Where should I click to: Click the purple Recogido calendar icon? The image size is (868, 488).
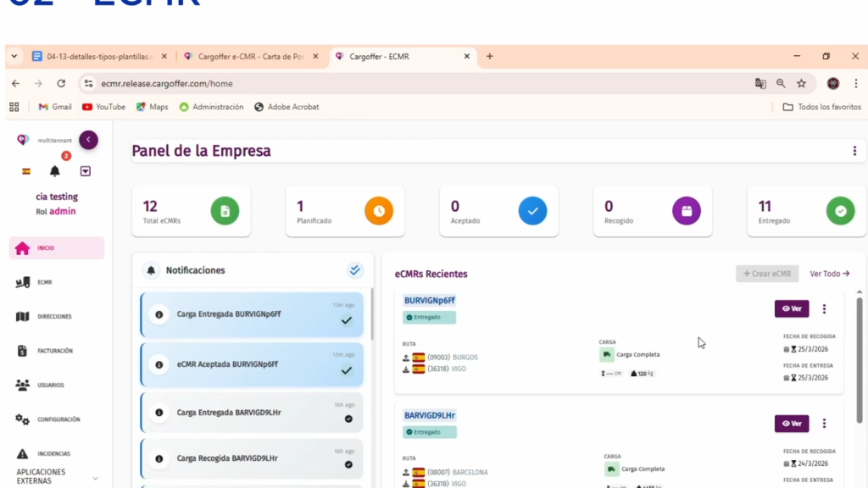[687, 211]
